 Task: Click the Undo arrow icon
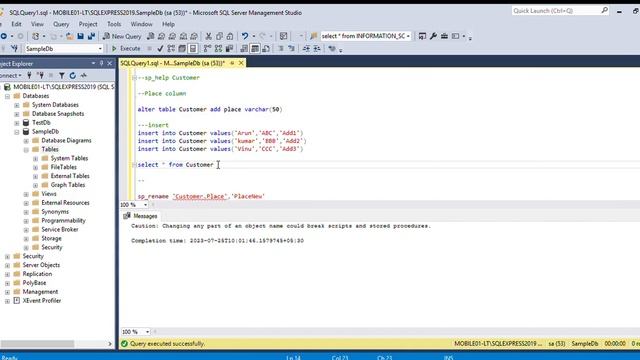[245, 36]
